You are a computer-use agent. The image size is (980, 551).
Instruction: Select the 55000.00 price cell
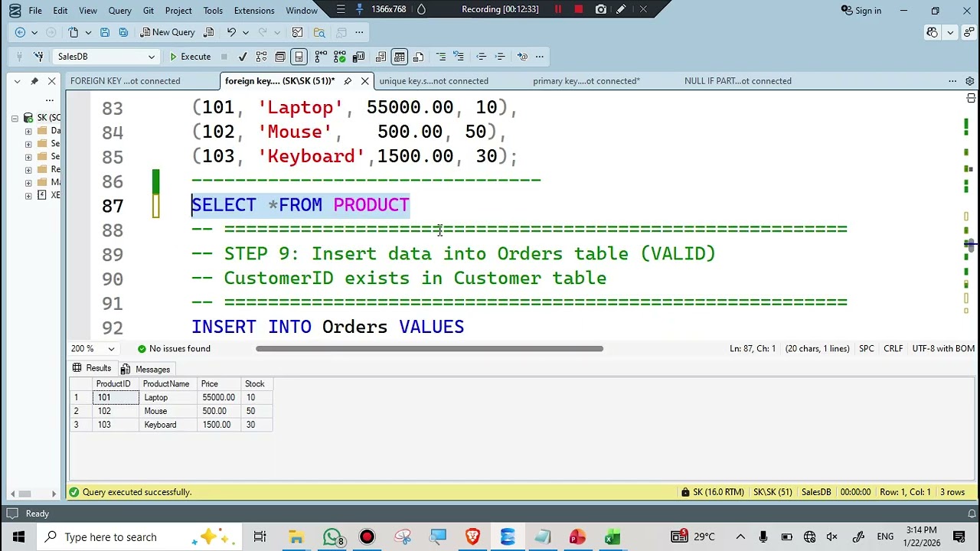pyautogui.click(x=219, y=398)
